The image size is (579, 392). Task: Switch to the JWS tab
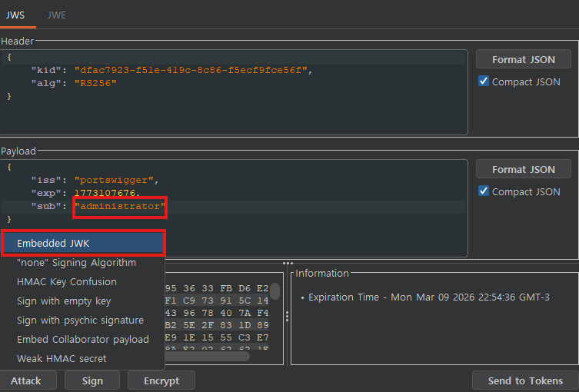[x=15, y=15]
